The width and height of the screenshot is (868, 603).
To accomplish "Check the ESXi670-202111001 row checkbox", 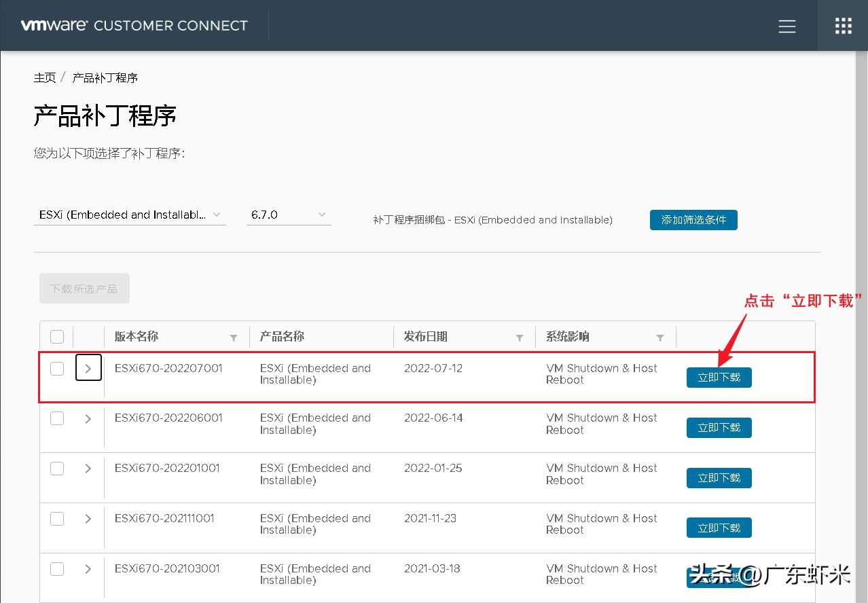I will click(x=56, y=519).
